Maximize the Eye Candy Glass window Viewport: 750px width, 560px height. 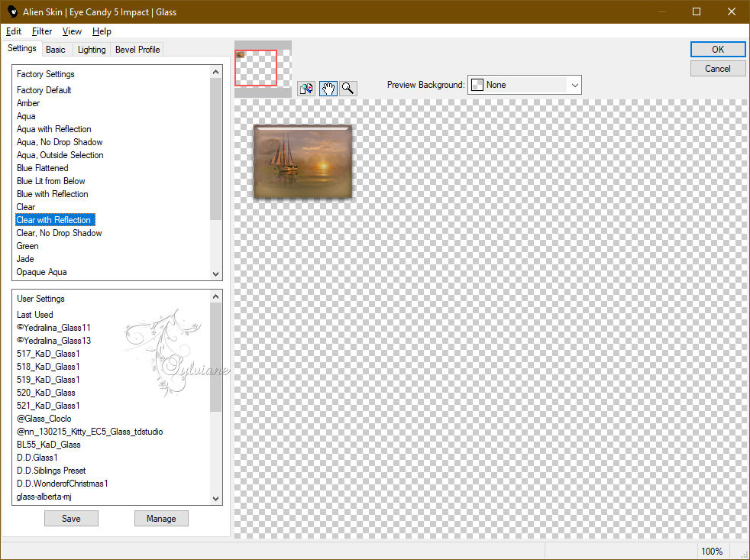(x=697, y=11)
